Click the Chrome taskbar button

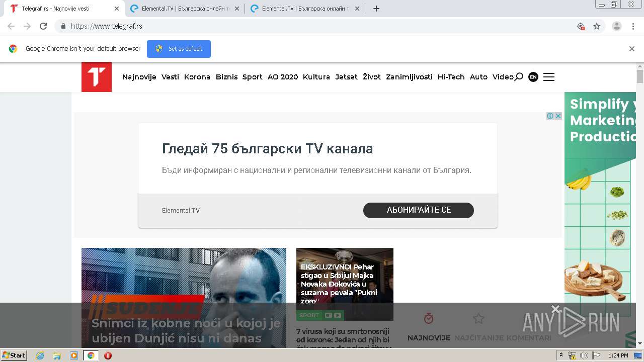[91, 355]
